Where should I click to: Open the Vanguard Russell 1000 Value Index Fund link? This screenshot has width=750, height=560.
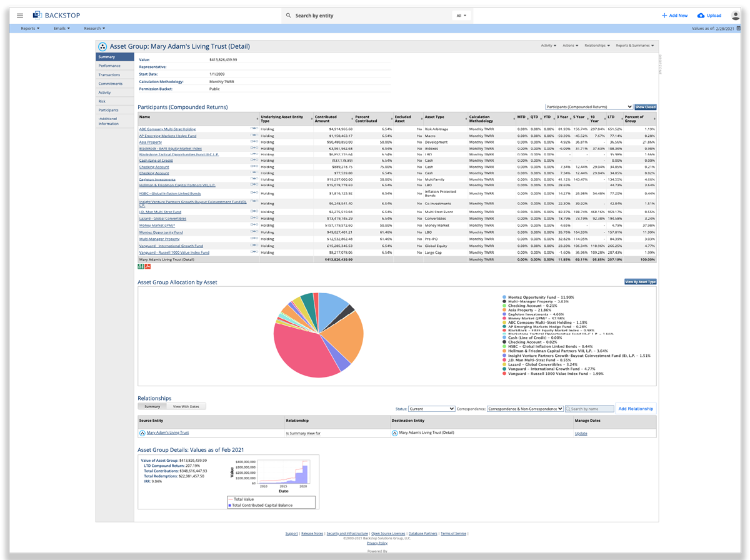click(174, 252)
